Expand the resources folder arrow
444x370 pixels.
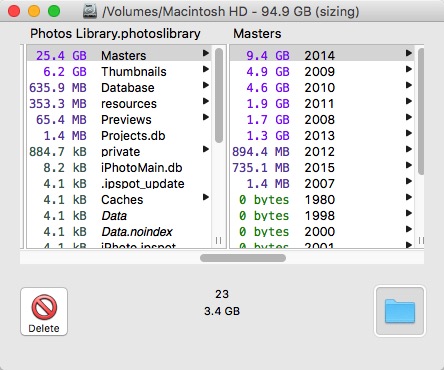(206, 101)
